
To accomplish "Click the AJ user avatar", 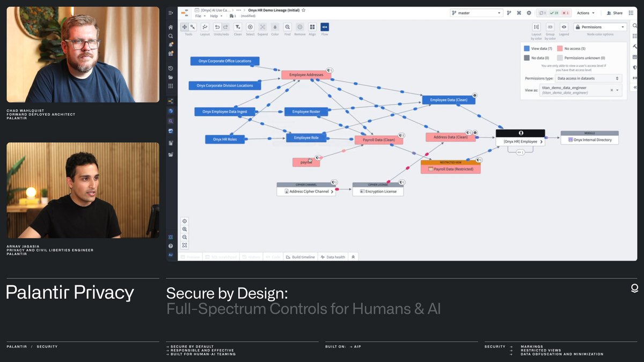I will (x=171, y=255).
